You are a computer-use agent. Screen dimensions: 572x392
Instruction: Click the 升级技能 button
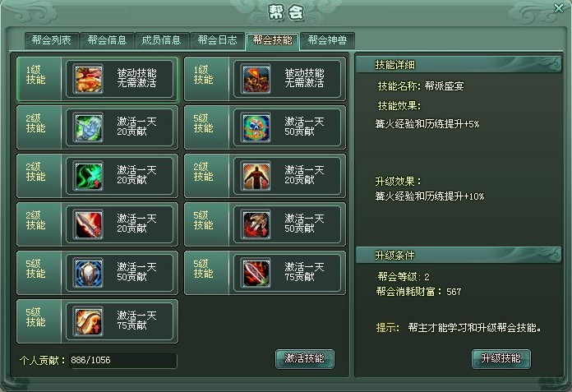point(501,358)
